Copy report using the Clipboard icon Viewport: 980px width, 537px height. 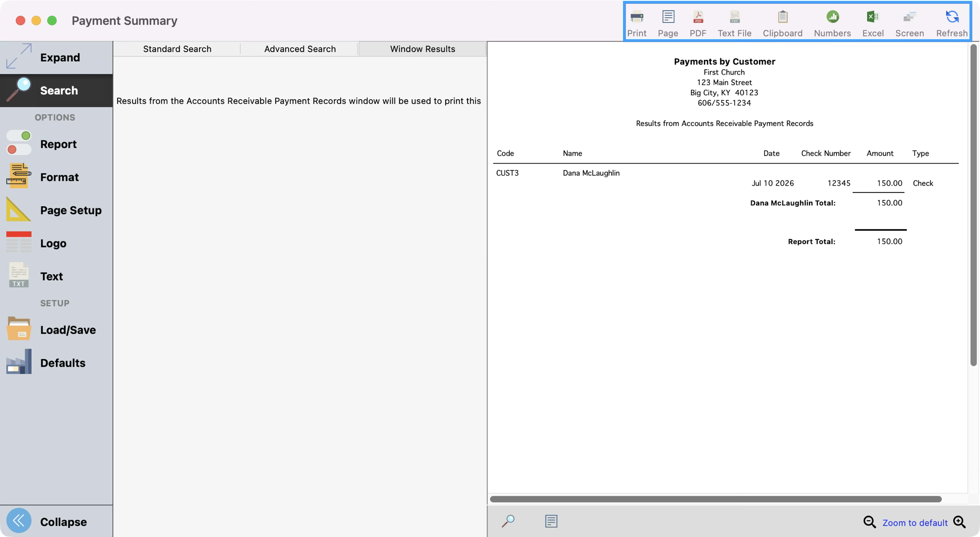point(782,17)
